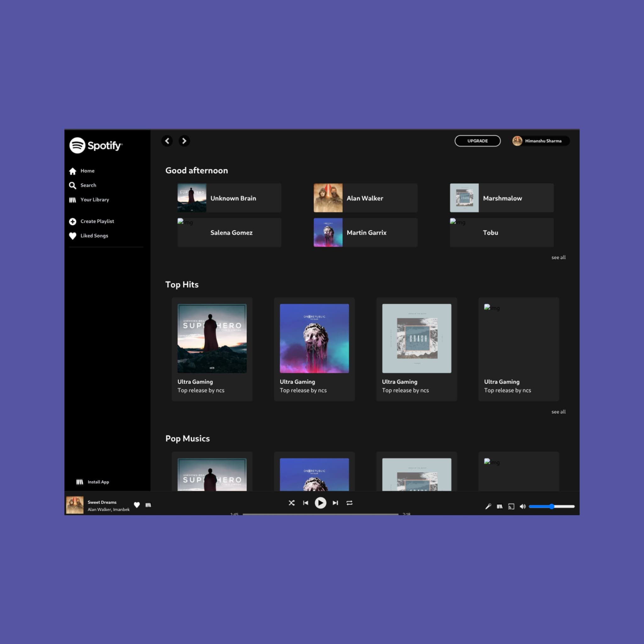Skip to the next track
The image size is (644, 644).
click(x=335, y=503)
